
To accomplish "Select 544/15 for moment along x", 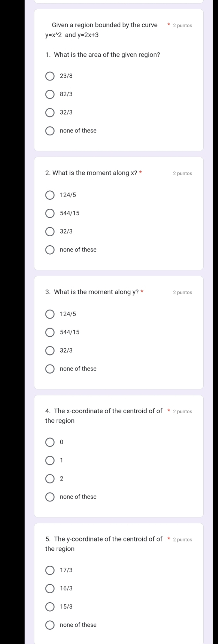I will tap(50, 213).
